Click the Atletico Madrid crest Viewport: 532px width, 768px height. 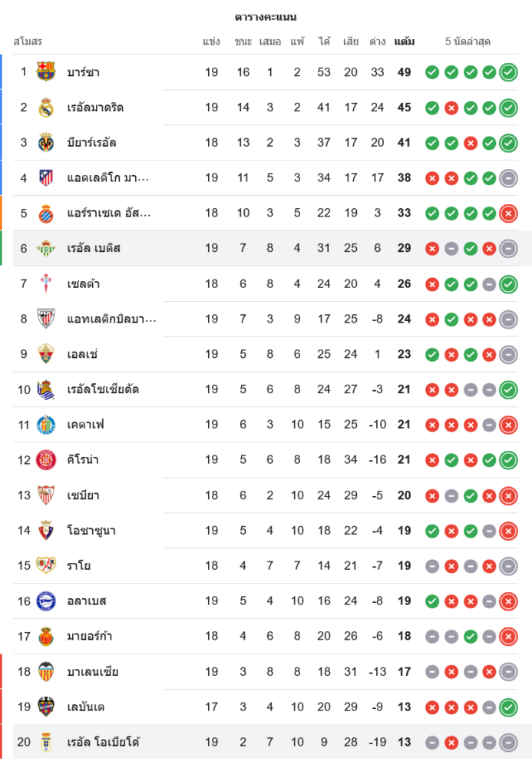tap(46, 178)
